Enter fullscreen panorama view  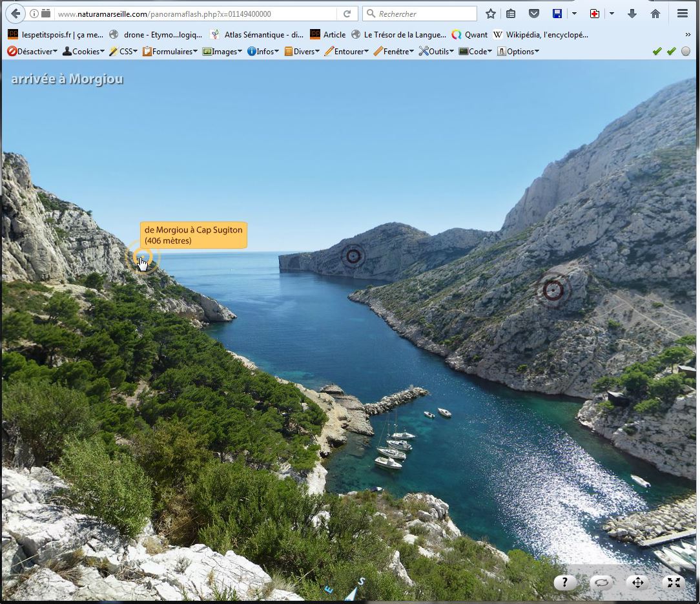(x=674, y=583)
